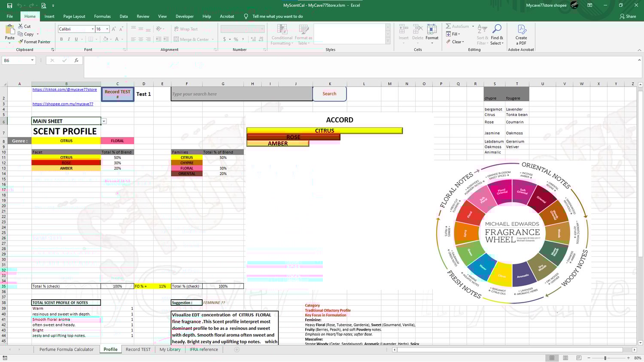Open the font size dropdown showing 16

tap(107, 29)
